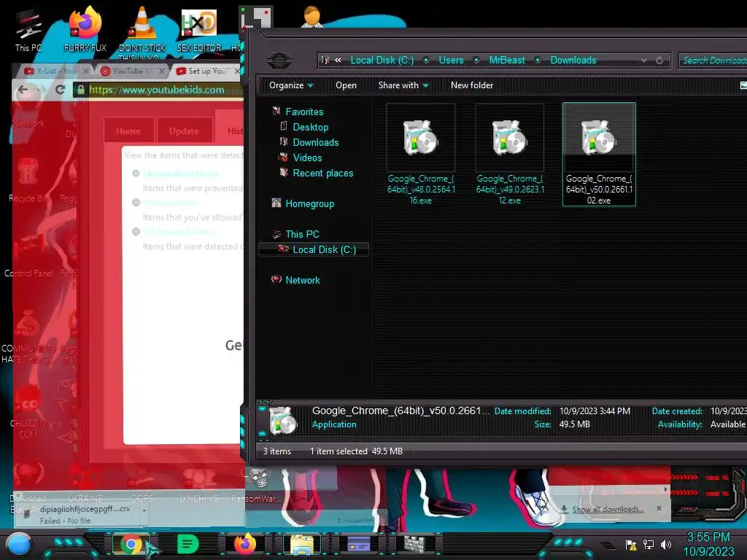
Task: Select Downloads under Favorites
Action: (x=316, y=142)
